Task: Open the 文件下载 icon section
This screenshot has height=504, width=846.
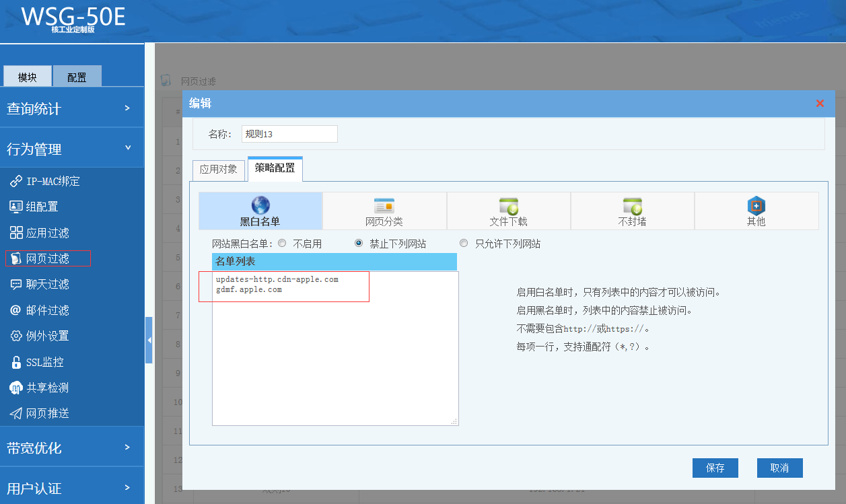Action: pos(508,211)
